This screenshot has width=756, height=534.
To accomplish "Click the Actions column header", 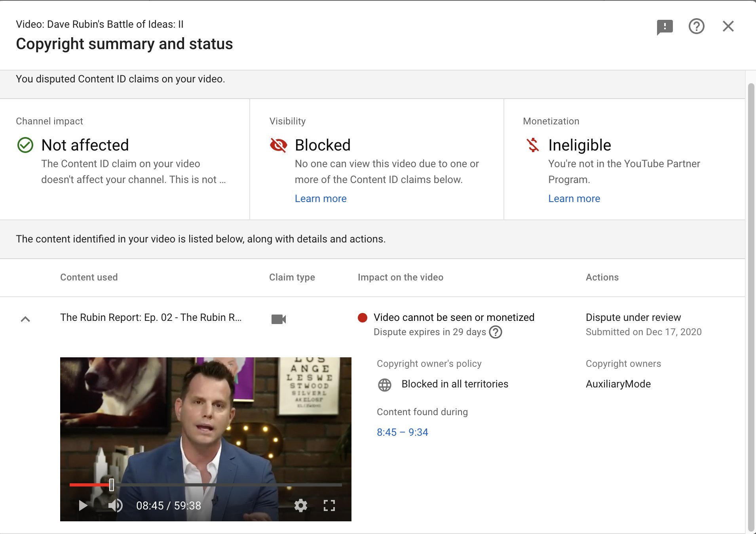I will (x=602, y=277).
